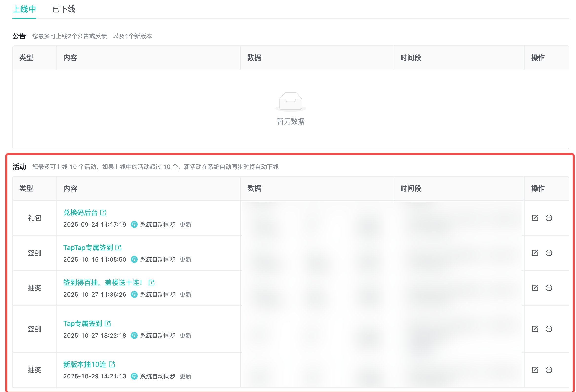This screenshot has width=576, height=392.
Task: Take TapTap专属签到 activity offline
Action: click(x=549, y=253)
